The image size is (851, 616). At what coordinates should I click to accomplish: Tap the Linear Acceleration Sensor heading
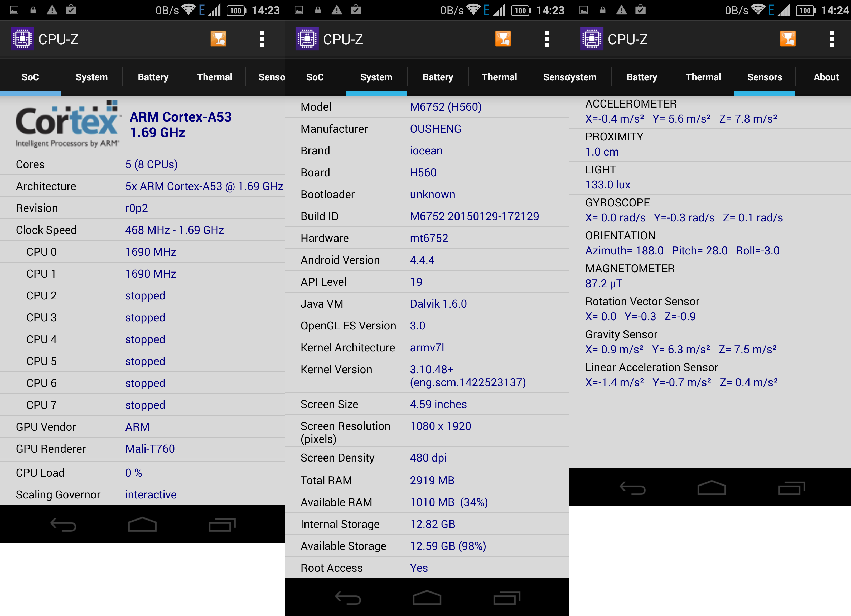click(x=652, y=367)
